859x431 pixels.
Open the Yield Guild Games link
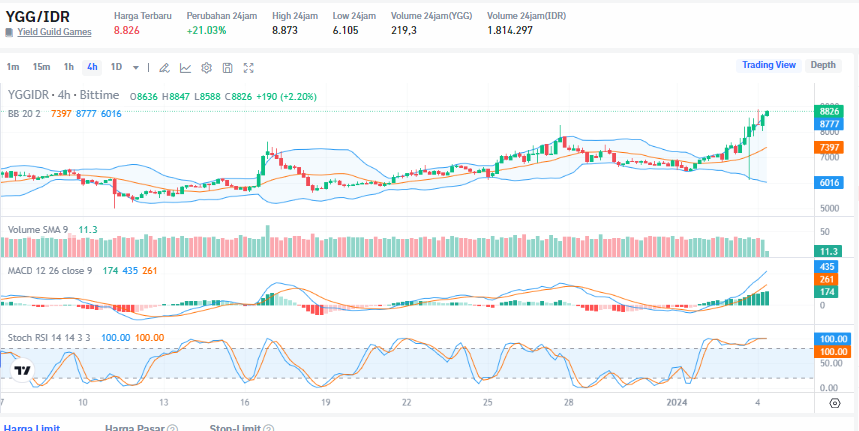(x=54, y=32)
